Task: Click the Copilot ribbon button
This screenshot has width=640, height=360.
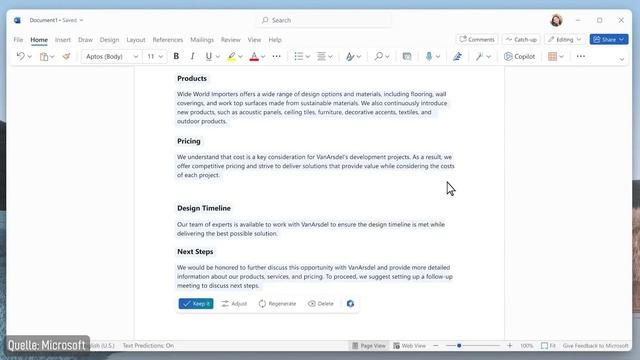Action: tap(519, 56)
